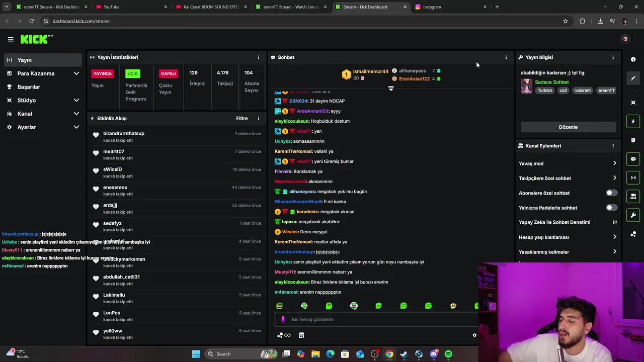Toggle Abonelere özel sohbet switch
Screen dimensions: 644x362
(611, 193)
